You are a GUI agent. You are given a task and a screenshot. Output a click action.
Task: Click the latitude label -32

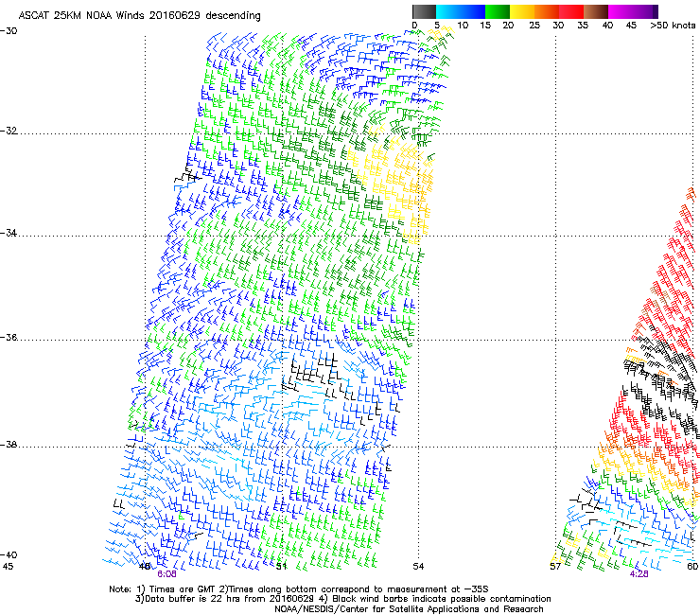tap(9, 131)
